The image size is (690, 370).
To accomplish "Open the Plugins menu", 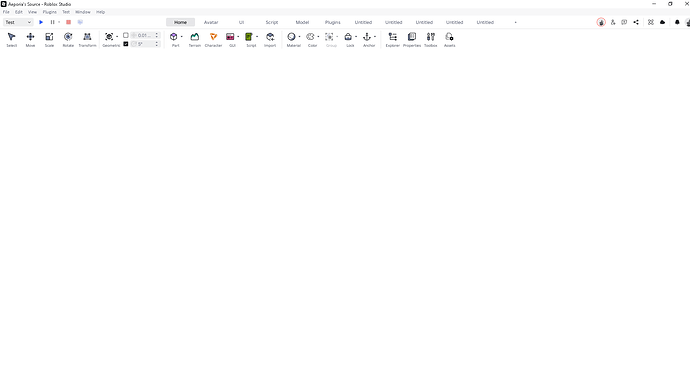I will [49, 12].
